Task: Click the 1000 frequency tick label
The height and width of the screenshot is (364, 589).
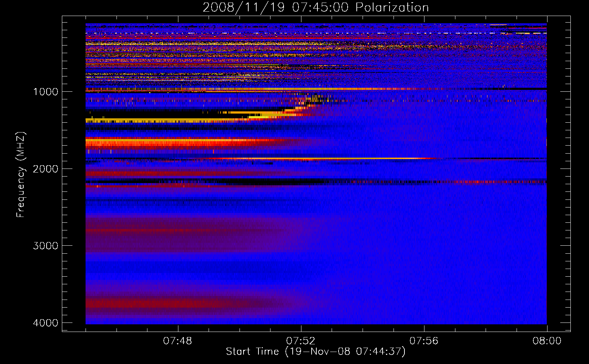Action: pyautogui.click(x=46, y=91)
